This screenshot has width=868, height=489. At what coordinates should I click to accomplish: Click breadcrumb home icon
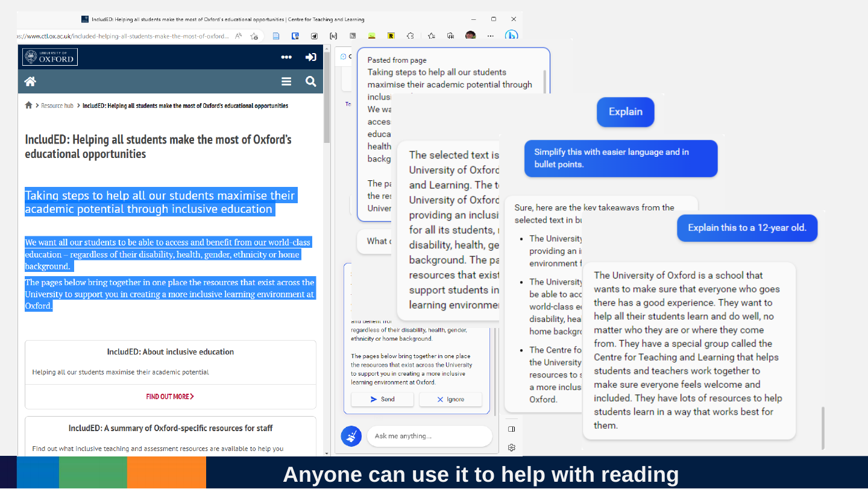pos(28,106)
